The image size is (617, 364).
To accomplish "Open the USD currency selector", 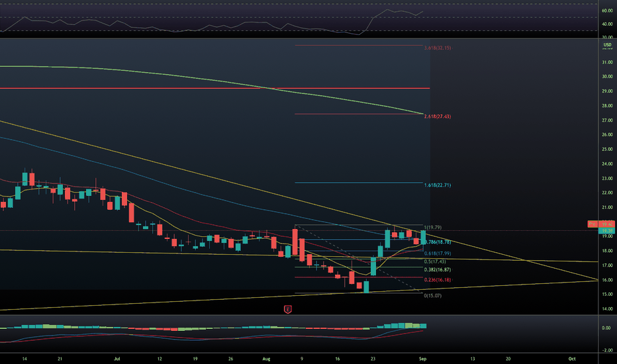I will (x=608, y=45).
